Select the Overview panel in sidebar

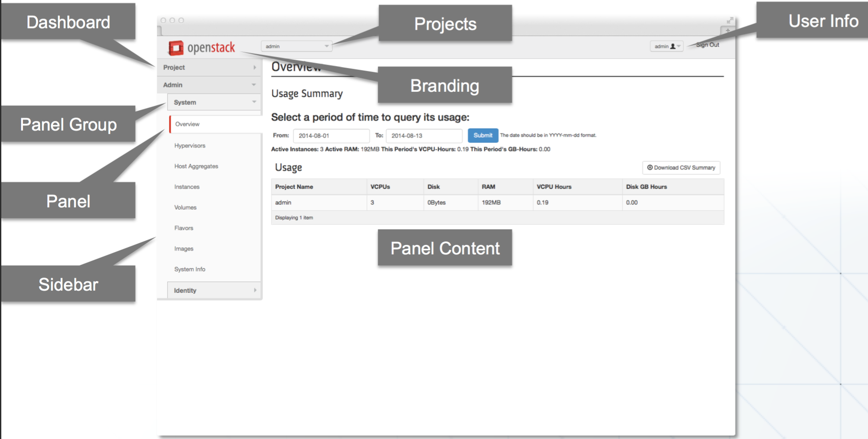tap(187, 124)
